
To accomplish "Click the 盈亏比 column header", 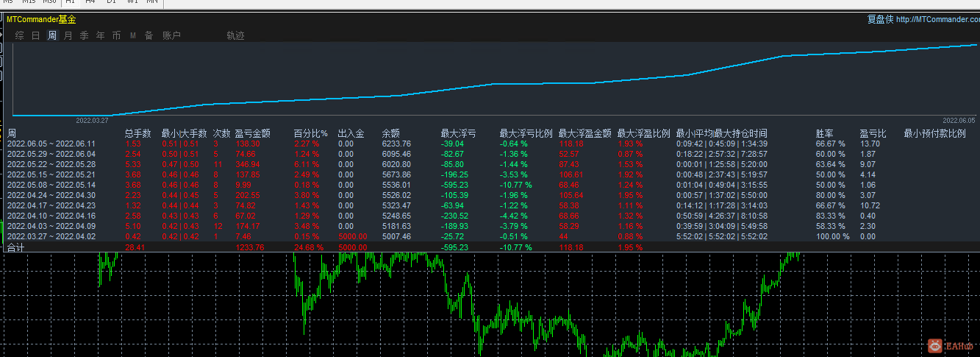I will [873, 134].
